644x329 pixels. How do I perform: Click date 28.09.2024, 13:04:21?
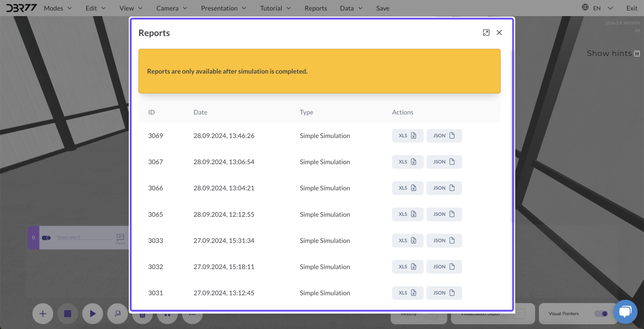click(x=224, y=188)
